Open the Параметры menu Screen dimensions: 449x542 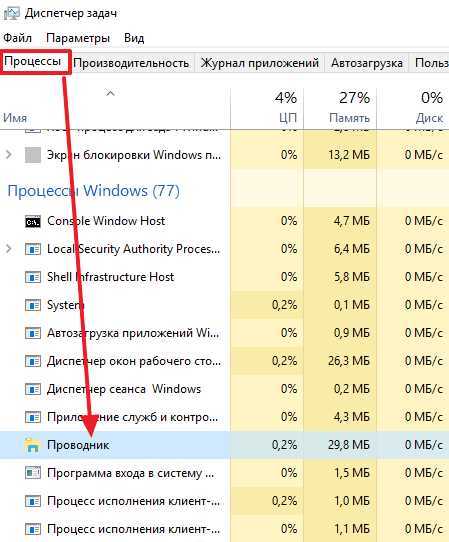(78, 38)
